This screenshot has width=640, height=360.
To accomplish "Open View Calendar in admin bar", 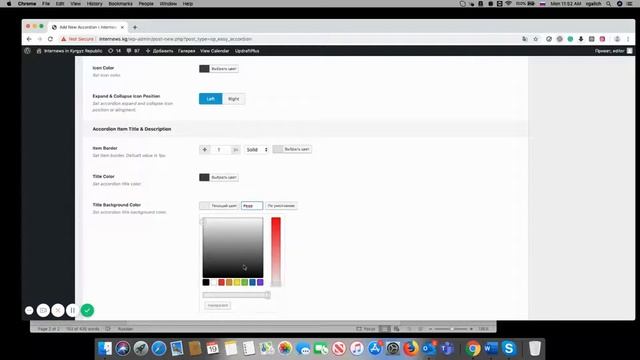I will click(214, 51).
